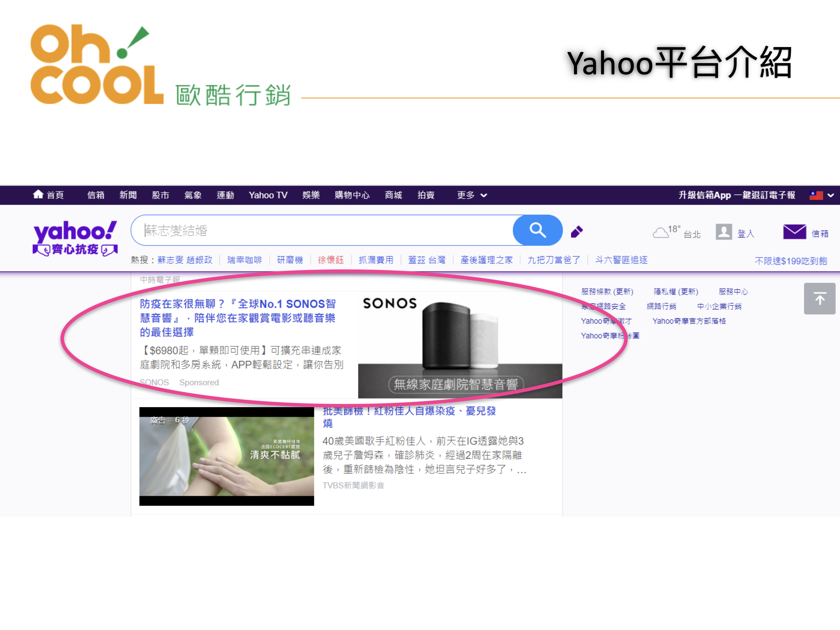The height and width of the screenshot is (630, 840).
Task: Open the 新聞 navigation item
Action: (x=128, y=195)
